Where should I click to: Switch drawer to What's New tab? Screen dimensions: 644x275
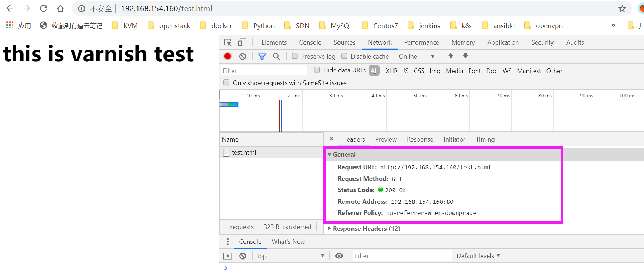[x=288, y=242]
